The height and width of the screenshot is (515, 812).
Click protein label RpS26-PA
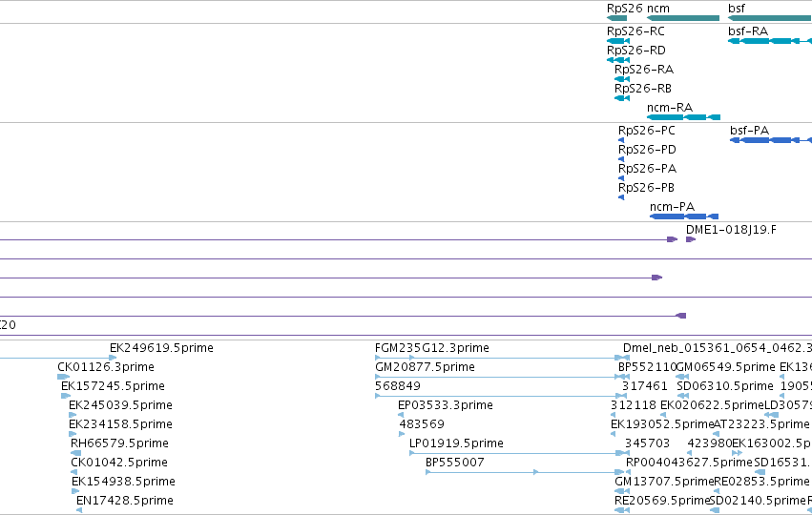(647, 169)
